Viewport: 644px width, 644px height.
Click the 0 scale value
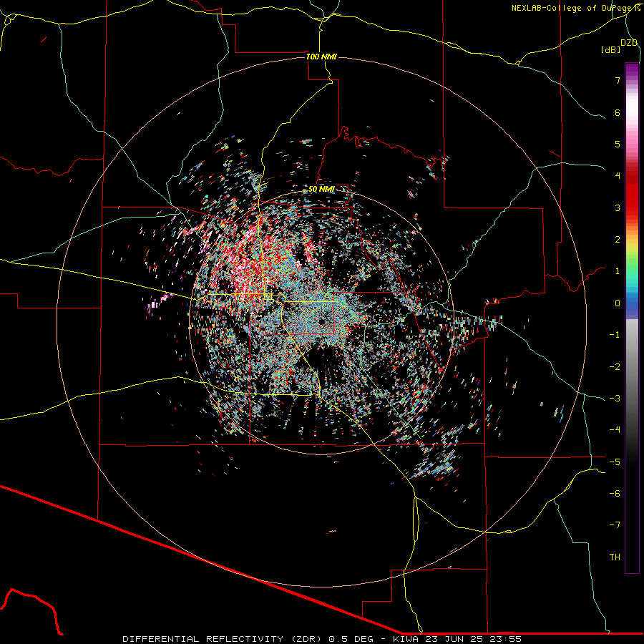618,303
